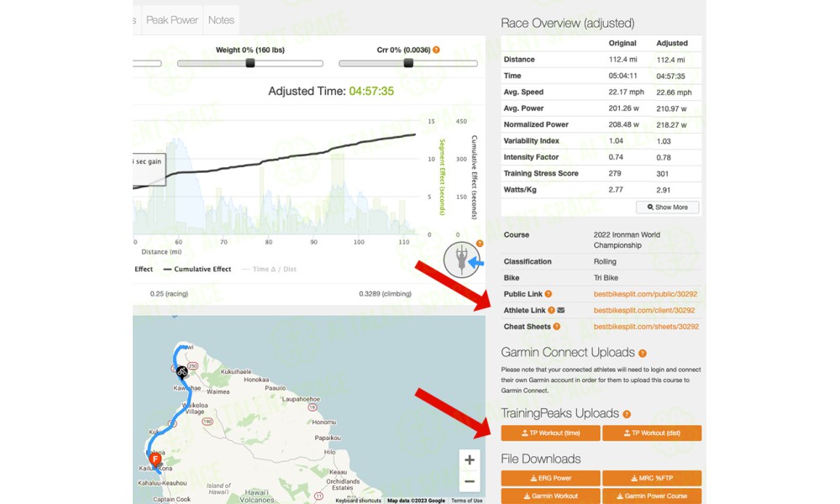Viewport: 840px width, 504px height.
Task: Open the Crr help icon
Action: [437, 50]
